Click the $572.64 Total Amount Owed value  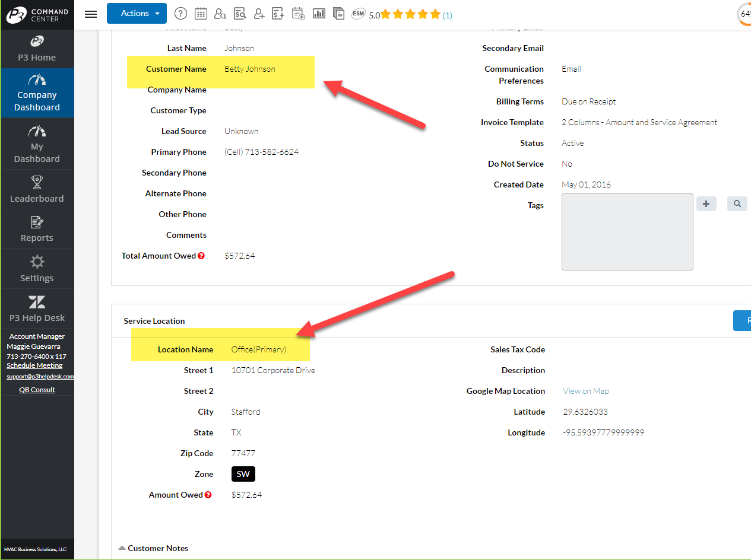240,256
